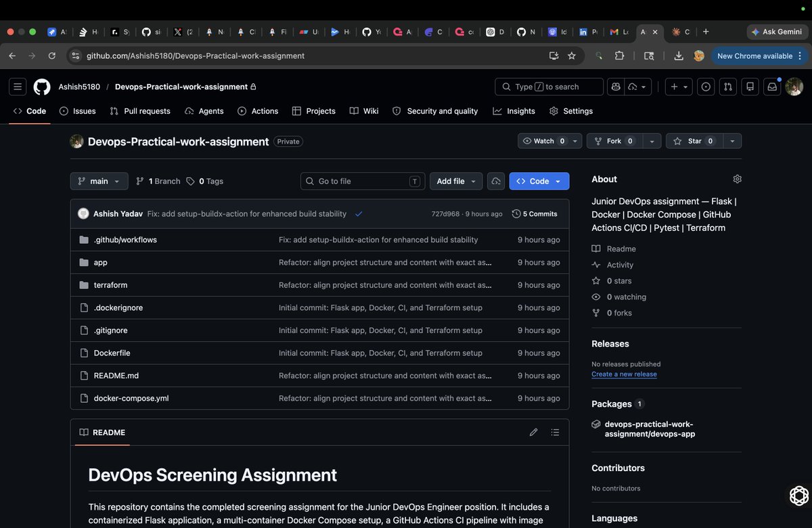Image resolution: width=812 pixels, height=528 pixels.
Task: Open the Chrome extensions puzzle icon
Action: pos(619,56)
